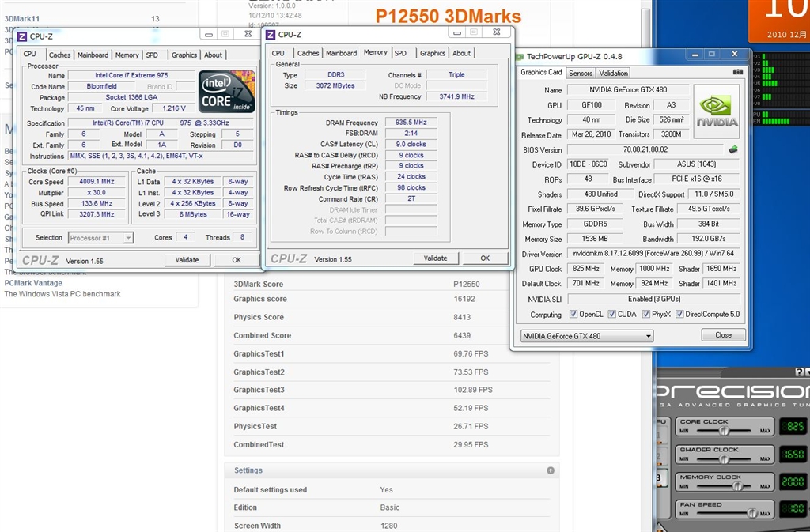
Task: Click the Close button in GPU-Z
Action: (x=723, y=335)
